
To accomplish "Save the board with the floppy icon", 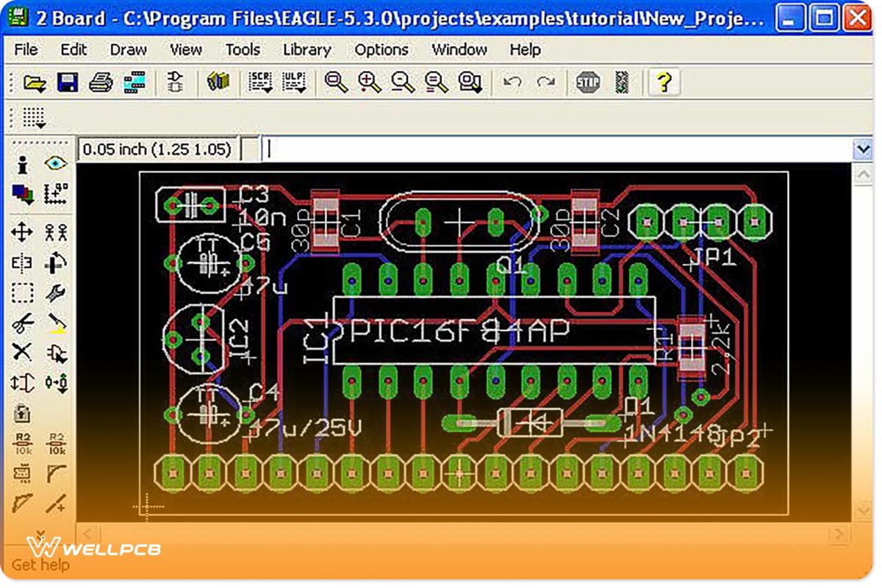I will 68,82.
